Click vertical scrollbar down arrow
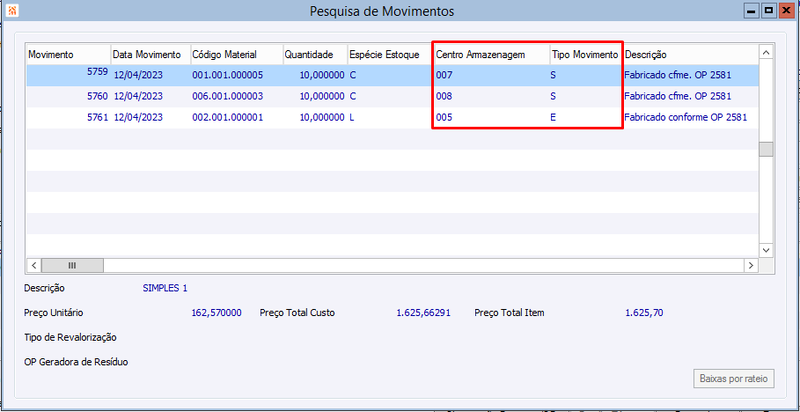800x412 pixels. (x=766, y=250)
